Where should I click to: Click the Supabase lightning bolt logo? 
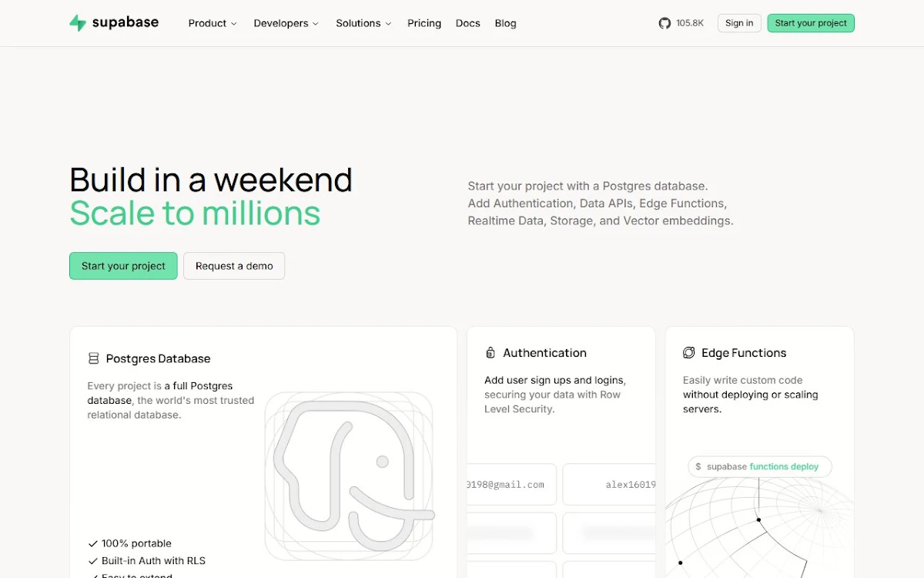[78, 23]
